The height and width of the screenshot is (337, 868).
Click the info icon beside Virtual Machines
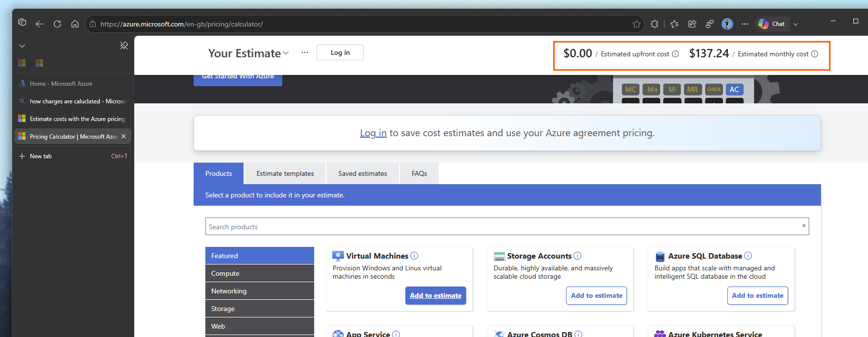tap(414, 256)
